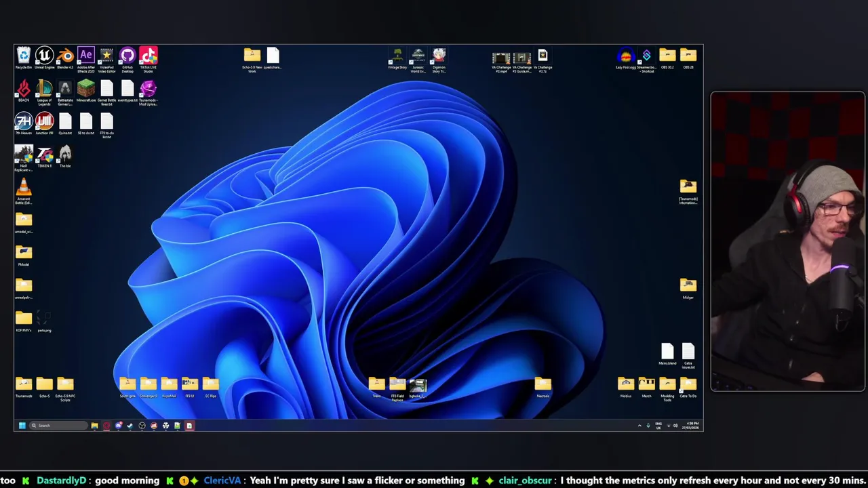The image size is (868, 488).
Task: Select the Lazy Fool.ogg audio file
Action: (625, 58)
